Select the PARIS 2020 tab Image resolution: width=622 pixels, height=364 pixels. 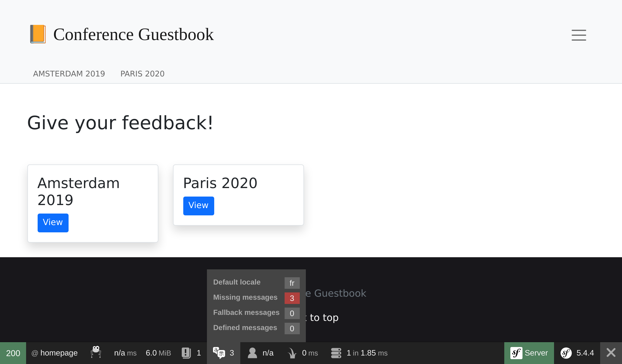coord(142,74)
